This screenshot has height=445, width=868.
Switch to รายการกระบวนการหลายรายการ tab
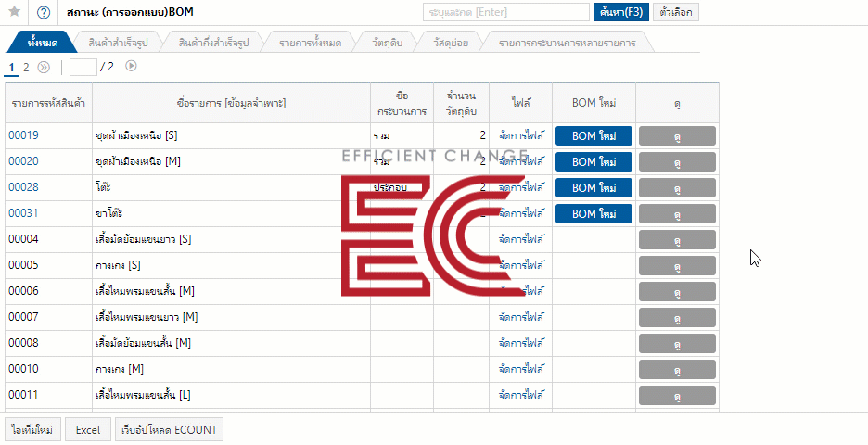567,43
